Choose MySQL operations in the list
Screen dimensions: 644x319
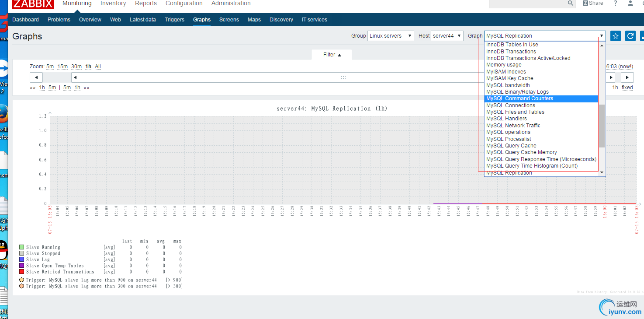click(541, 132)
